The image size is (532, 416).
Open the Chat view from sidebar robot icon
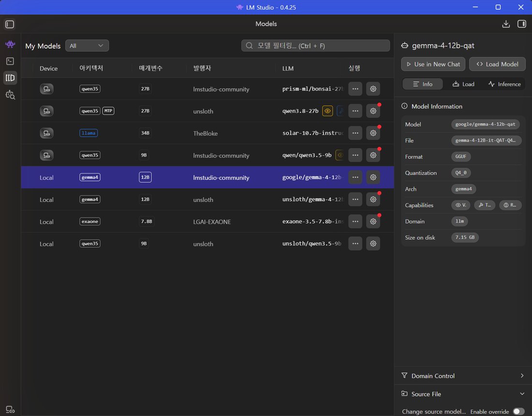click(10, 44)
